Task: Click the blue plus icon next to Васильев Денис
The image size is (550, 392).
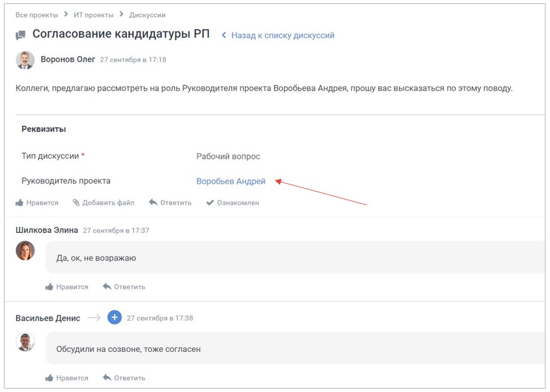Action: (114, 317)
